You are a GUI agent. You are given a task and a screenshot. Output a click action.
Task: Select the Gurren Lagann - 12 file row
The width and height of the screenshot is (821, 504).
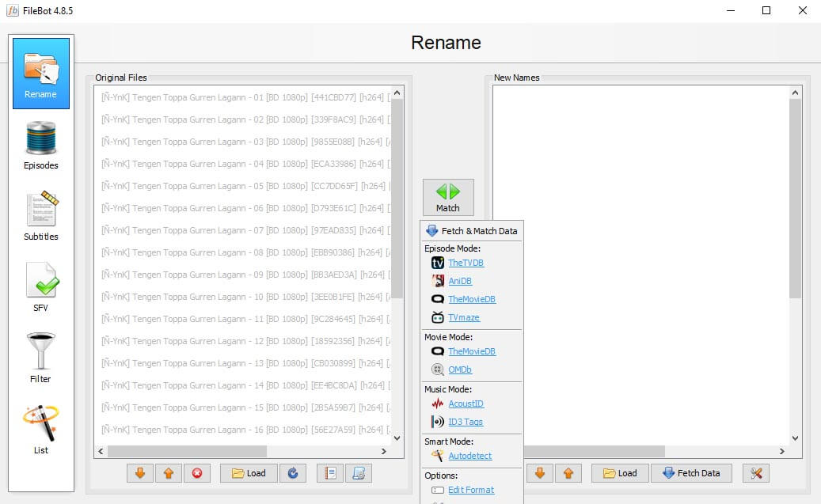pyautogui.click(x=243, y=341)
